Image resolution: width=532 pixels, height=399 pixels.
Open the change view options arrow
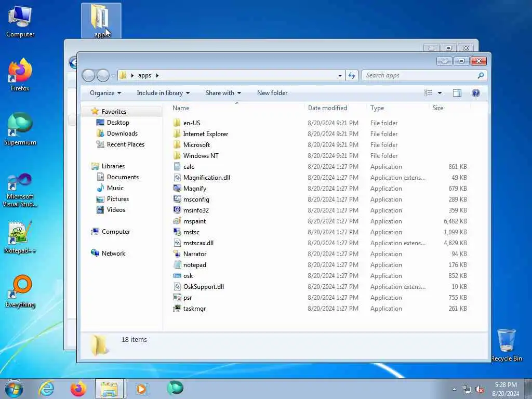440,93
